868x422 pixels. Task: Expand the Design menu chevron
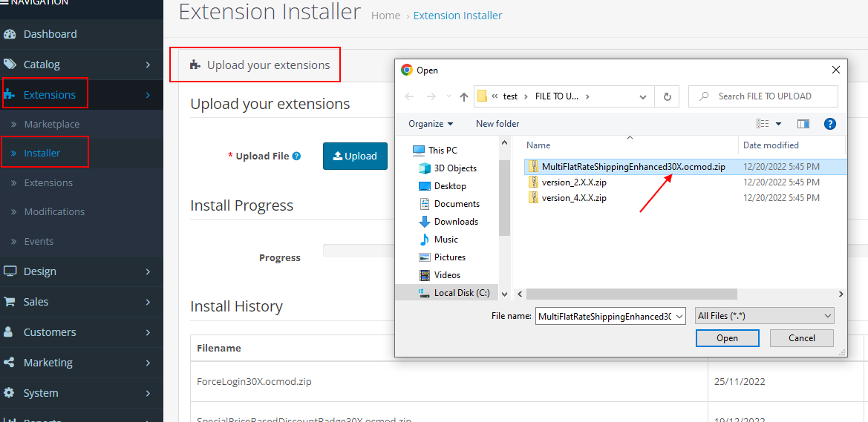tap(148, 271)
